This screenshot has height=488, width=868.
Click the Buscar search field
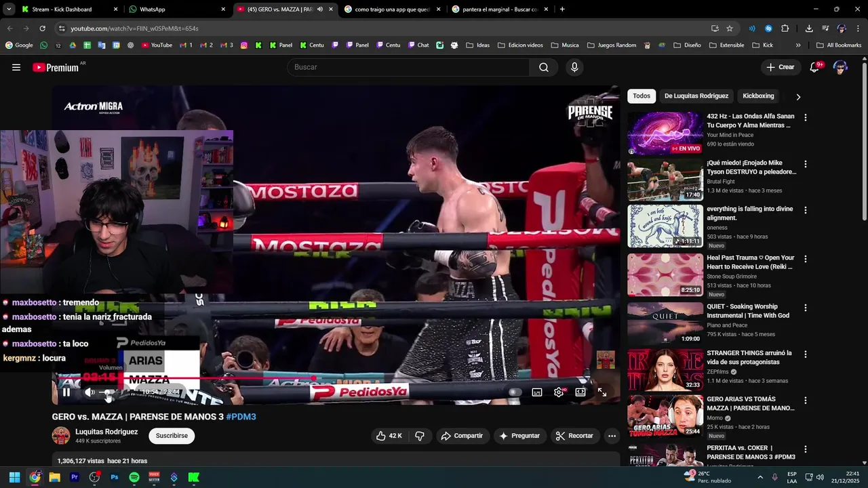(408, 67)
